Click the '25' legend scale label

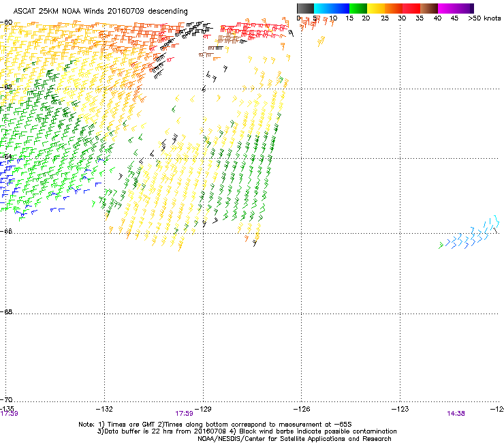pyautogui.click(x=385, y=18)
